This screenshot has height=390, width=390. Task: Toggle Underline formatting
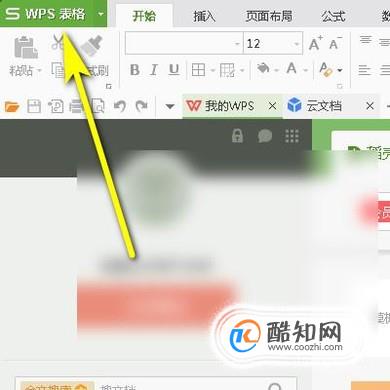pyautogui.click(x=174, y=70)
